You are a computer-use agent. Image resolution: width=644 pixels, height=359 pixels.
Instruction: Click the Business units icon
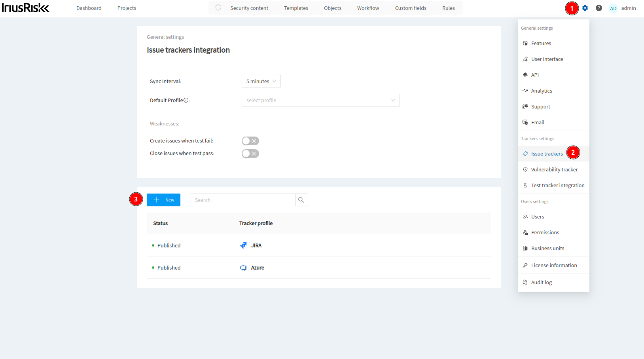click(525, 248)
